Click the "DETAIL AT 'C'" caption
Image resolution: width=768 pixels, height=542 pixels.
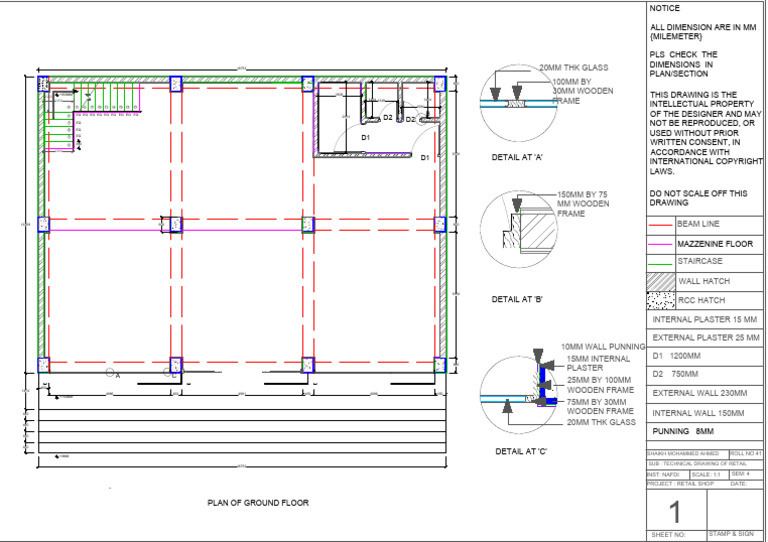pyautogui.click(x=521, y=451)
